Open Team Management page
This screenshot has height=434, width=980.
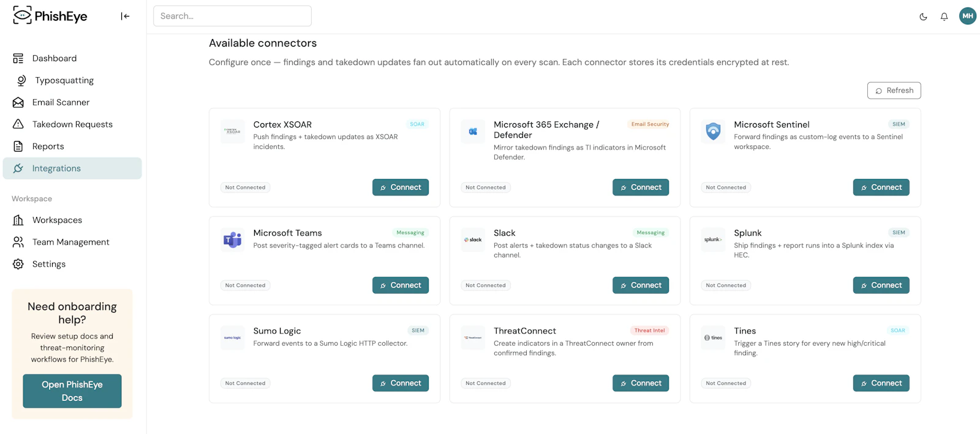[x=72, y=242]
